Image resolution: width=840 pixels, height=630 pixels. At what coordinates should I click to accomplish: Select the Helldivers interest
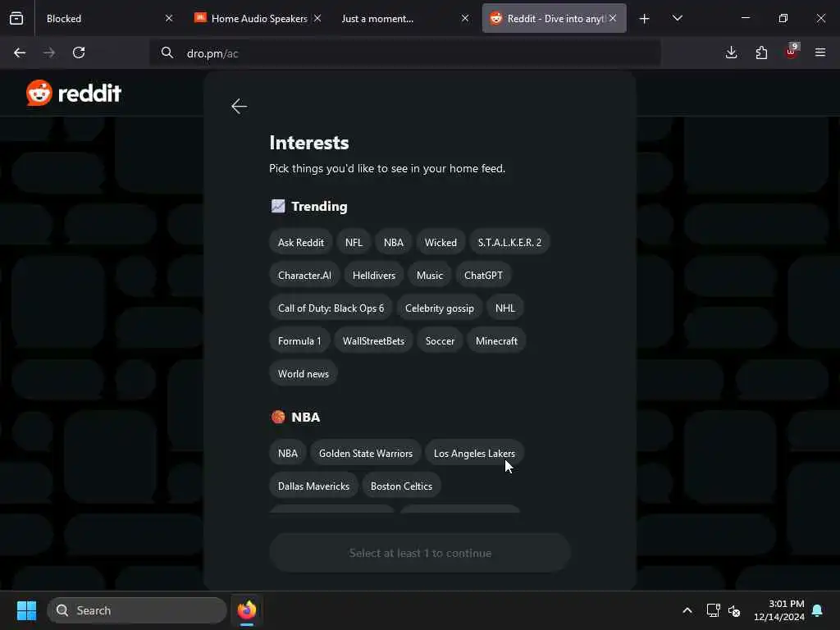pyautogui.click(x=374, y=276)
